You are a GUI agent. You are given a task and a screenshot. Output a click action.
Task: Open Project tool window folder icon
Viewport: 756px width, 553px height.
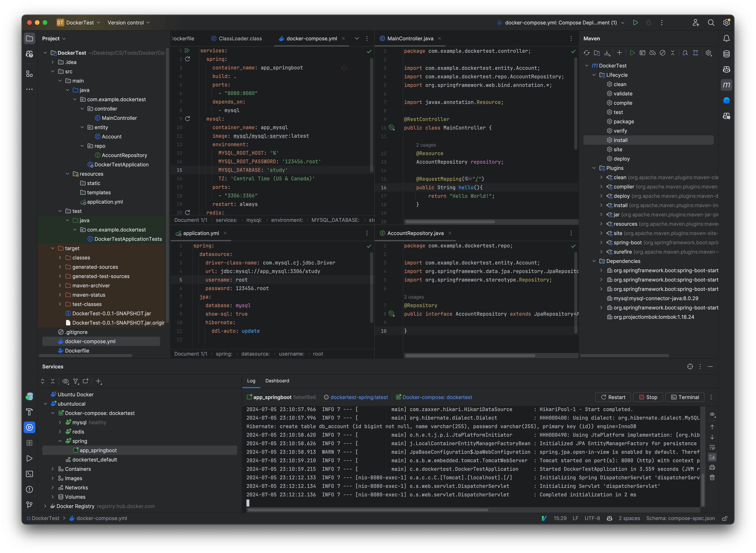(x=29, y=39)
